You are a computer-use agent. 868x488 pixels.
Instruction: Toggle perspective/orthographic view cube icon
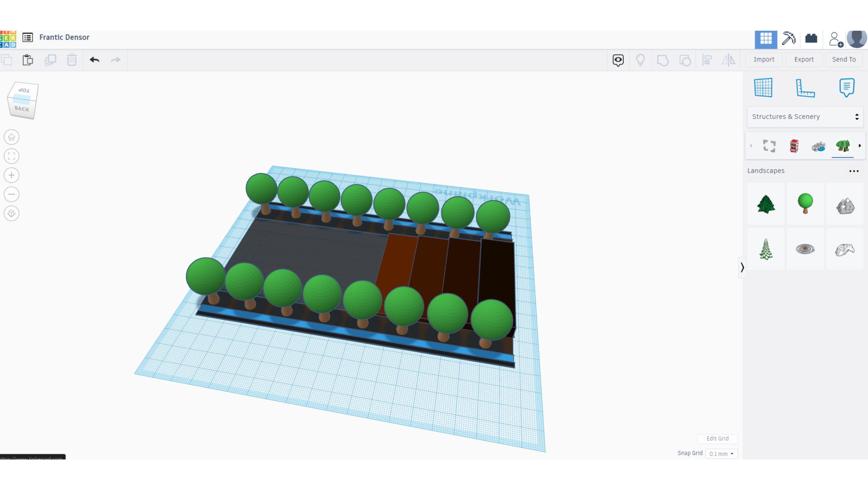click(11, 213)
